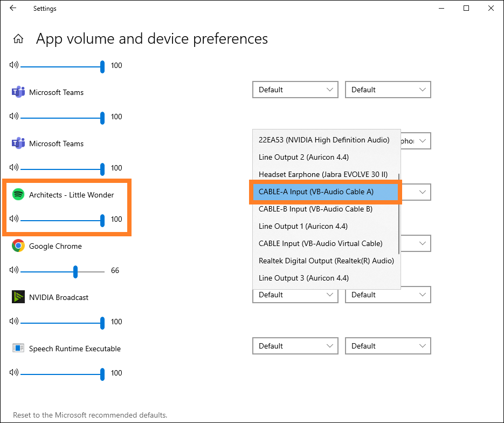Open first Microsoft Teams output Default dropdown
The height and width of the screenshot is (423, 504).
[295, 90]
